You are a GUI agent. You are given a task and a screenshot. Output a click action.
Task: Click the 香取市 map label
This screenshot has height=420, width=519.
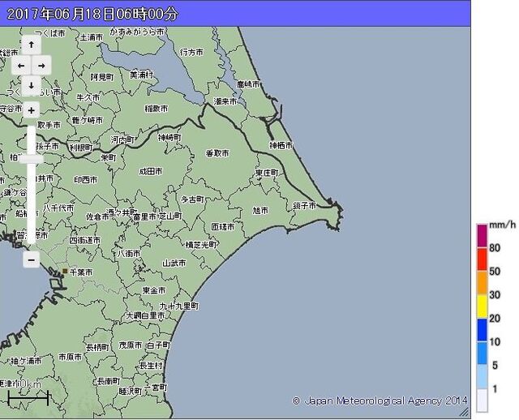coord(217,153)
